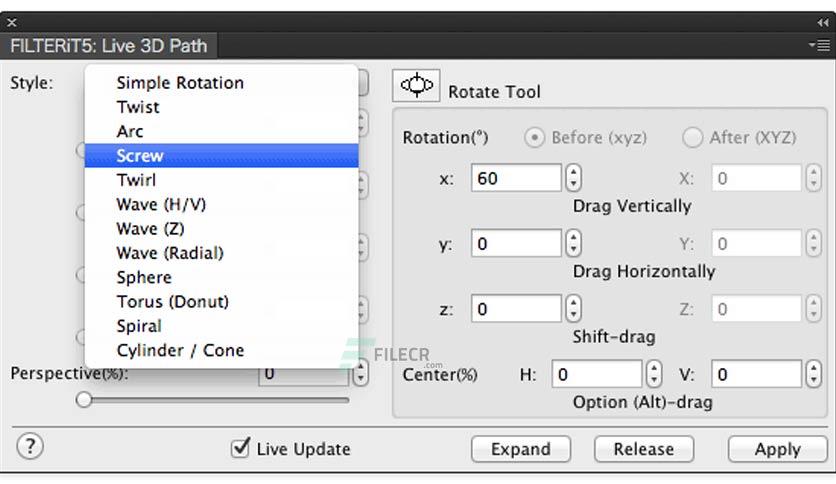836x484 pixels.
Task: Click stepper beside Center H field
Action: click(x=654, y=374)
